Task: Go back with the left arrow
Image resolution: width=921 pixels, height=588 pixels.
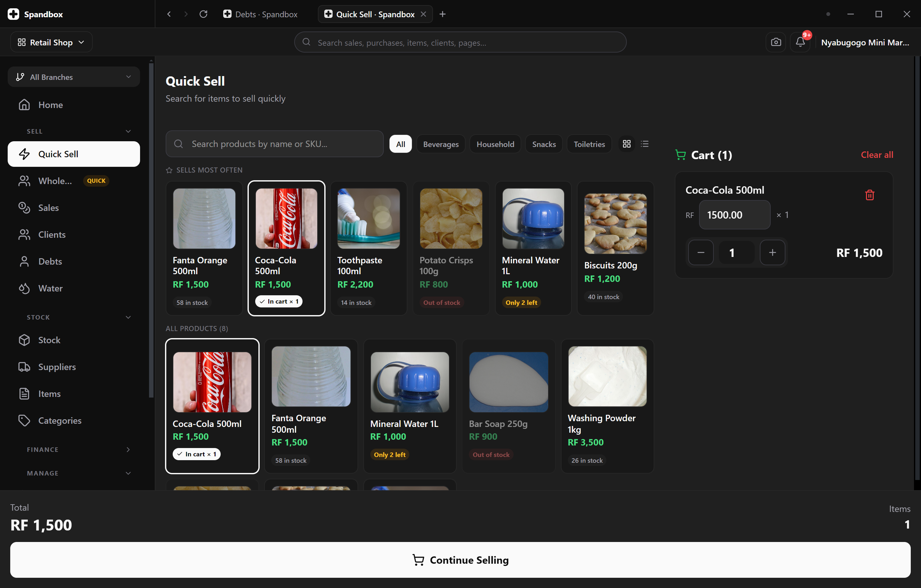Action: coord(169,14)
